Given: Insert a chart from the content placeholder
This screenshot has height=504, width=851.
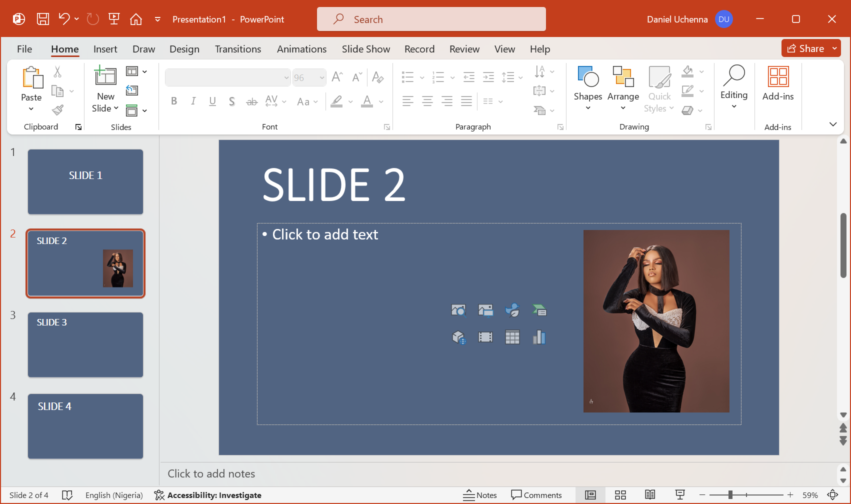Looking at the screenshot, I should 539,337.
